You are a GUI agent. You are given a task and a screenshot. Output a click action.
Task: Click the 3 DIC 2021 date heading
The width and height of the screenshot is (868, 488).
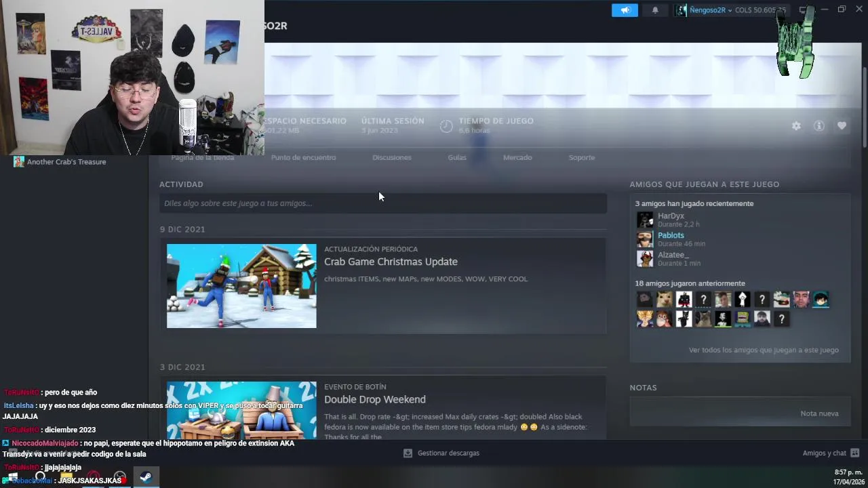182,367
